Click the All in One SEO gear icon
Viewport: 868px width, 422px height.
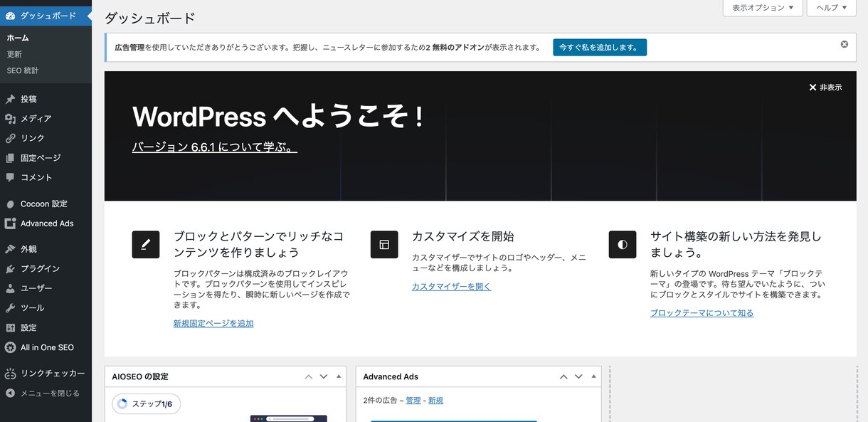10,347
